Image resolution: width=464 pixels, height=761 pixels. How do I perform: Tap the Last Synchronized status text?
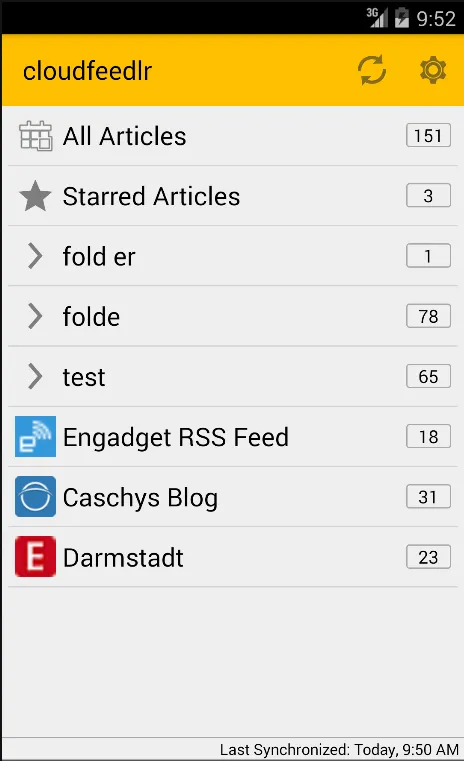339,750
